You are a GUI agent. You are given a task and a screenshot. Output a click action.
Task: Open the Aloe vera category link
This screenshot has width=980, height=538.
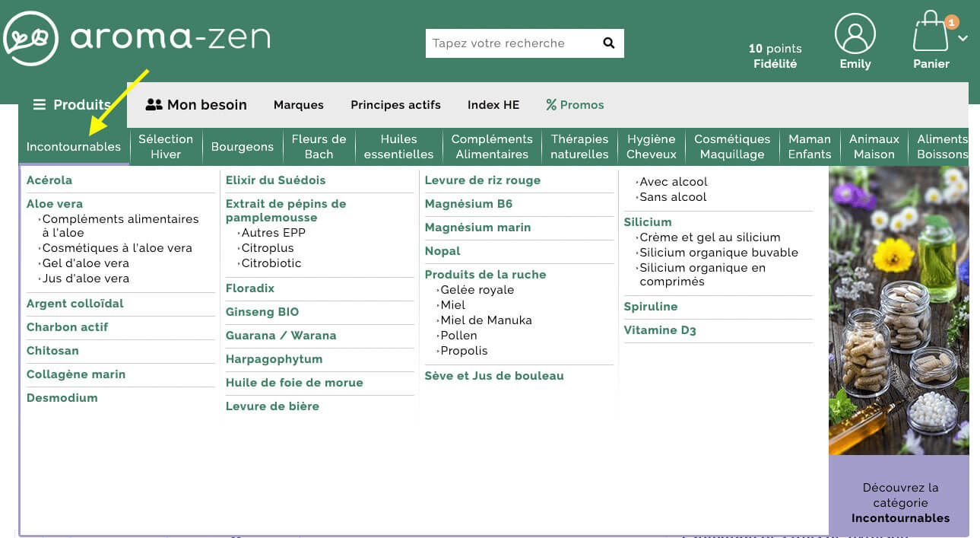tap(55, 204)
